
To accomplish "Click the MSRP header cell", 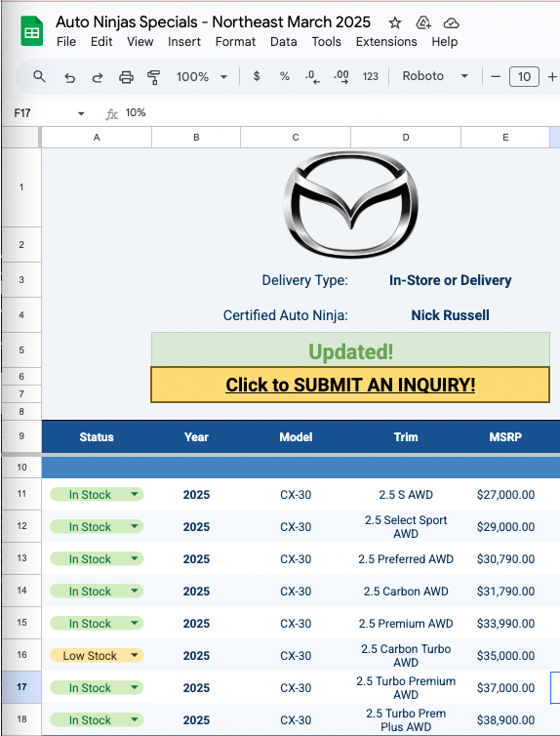I will (505, 437).
